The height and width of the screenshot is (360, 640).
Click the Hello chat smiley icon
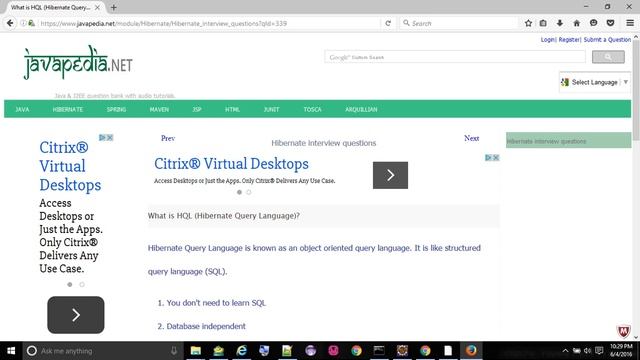pyautogui.click(x=593, y=23)
